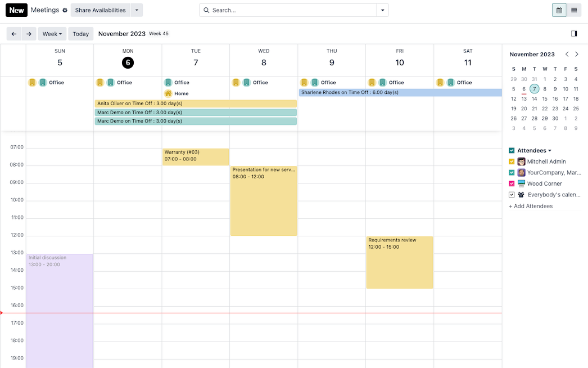Click teal office icon on Monday
The image size is (588, 368).
tap(111, 82)
